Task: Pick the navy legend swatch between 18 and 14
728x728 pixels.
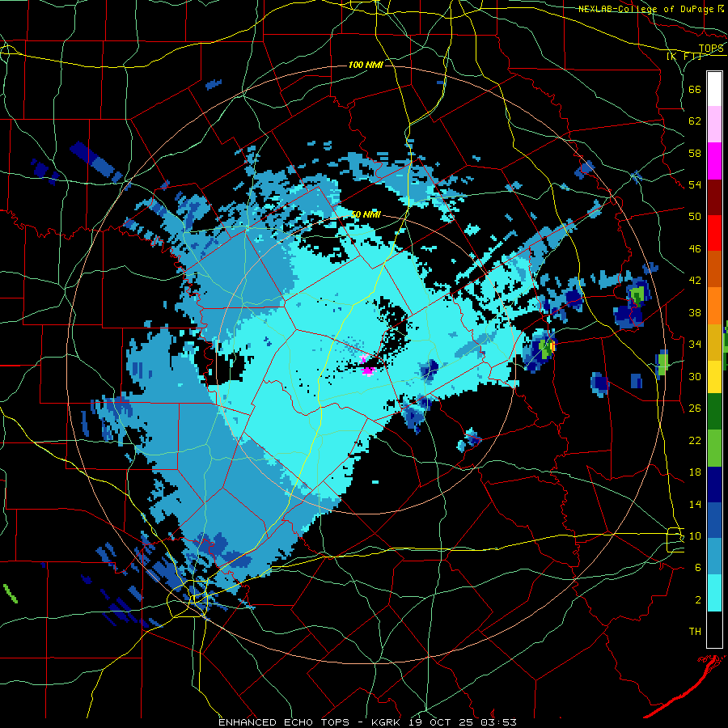Action: click(x=714, y=485)
